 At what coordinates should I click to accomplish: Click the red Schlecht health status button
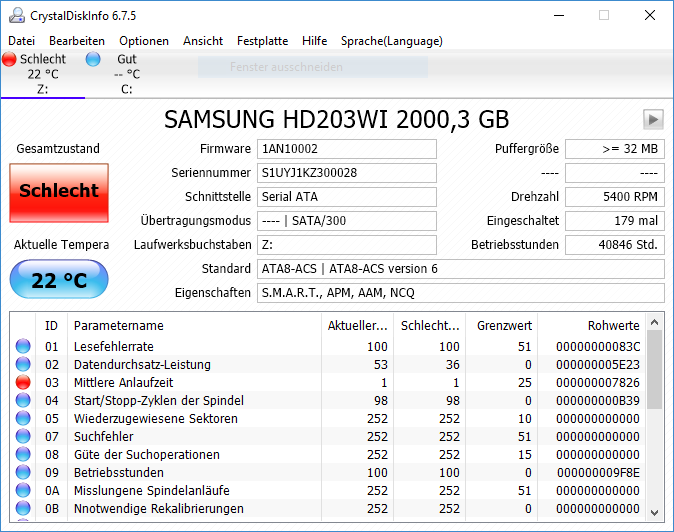59,193
